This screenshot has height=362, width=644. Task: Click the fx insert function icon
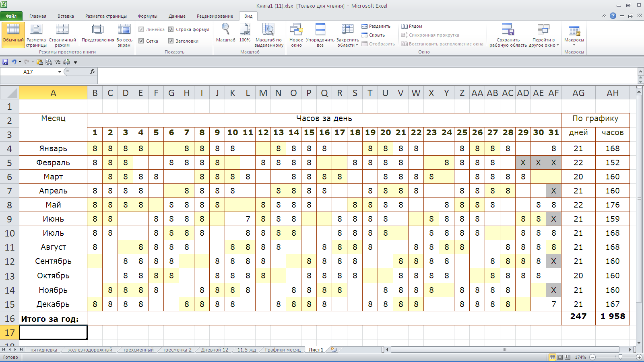(93, 72)
